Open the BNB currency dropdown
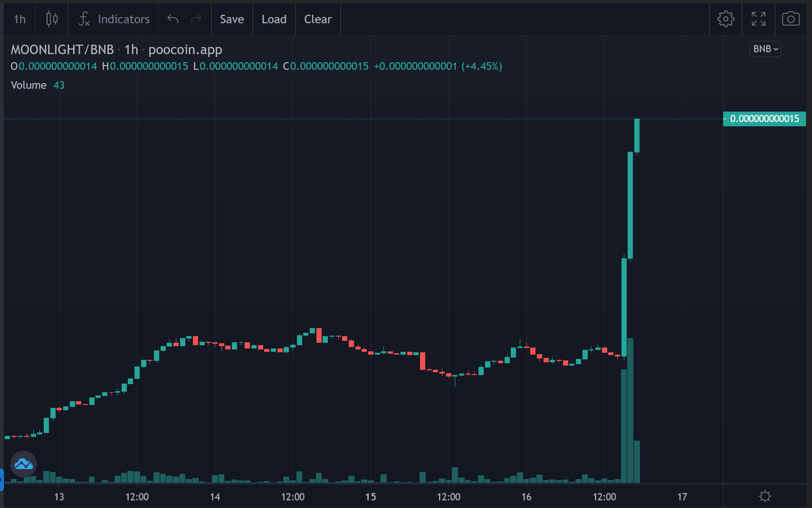This screenshot has width=812, height=508. 765,49
